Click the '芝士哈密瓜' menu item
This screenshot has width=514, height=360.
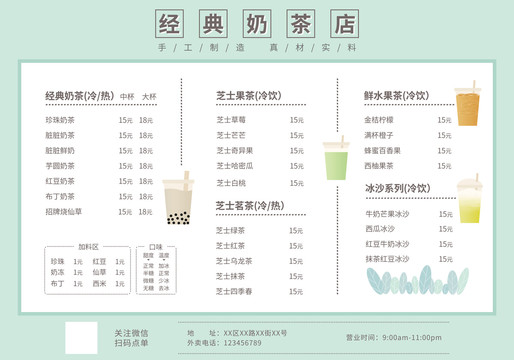(x=235, y=166)
